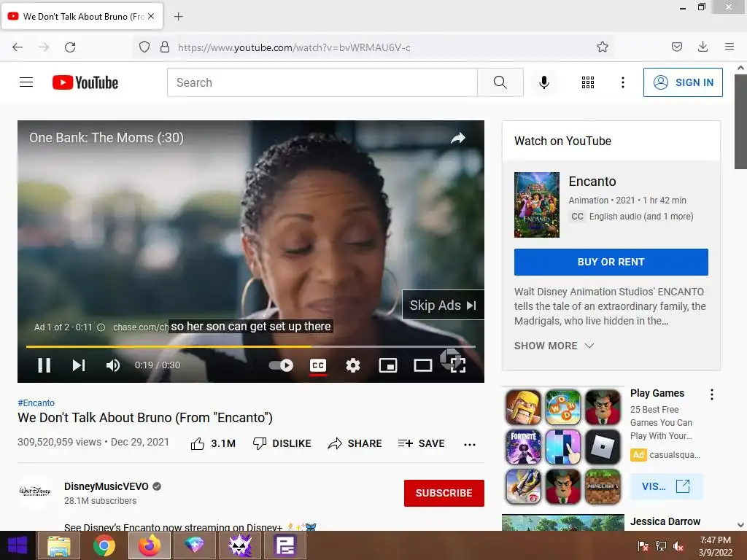
Task: Click SHARE below the video
Action: (x=355, y=443)
